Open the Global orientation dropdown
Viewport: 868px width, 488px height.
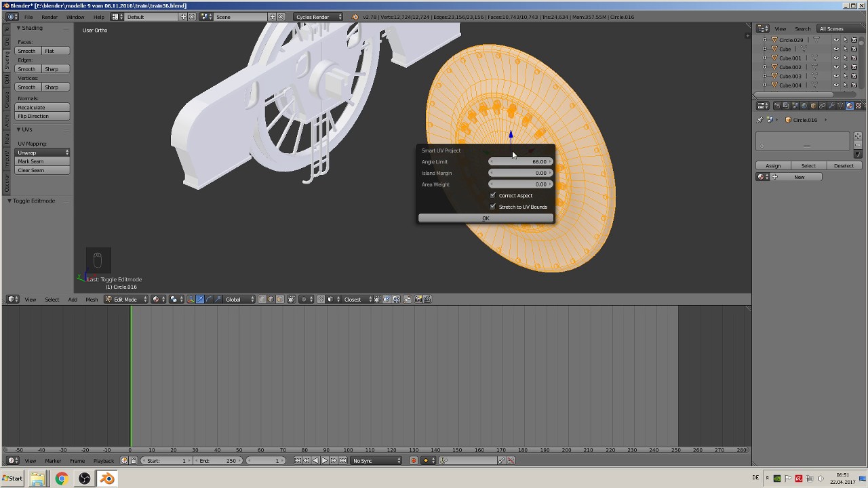240,300
